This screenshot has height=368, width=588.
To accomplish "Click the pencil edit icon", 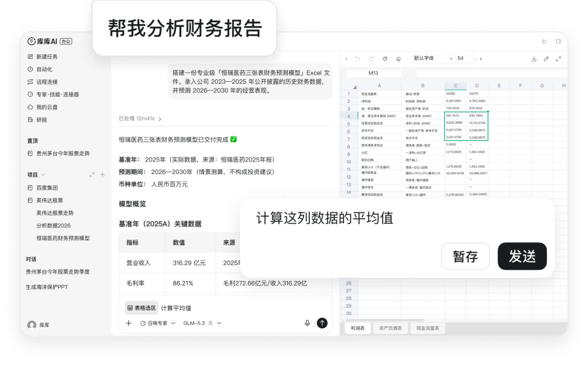I will click(546, 59).
